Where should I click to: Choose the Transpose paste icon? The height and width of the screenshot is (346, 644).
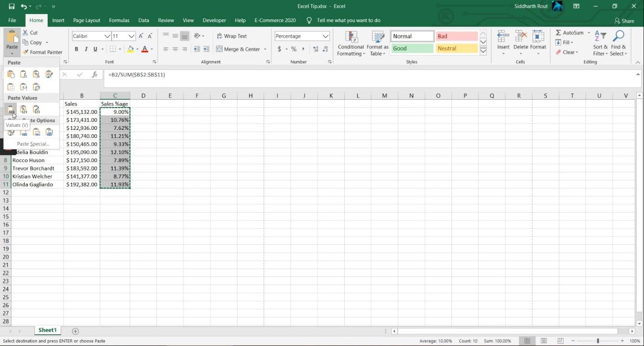coord(37,87)
